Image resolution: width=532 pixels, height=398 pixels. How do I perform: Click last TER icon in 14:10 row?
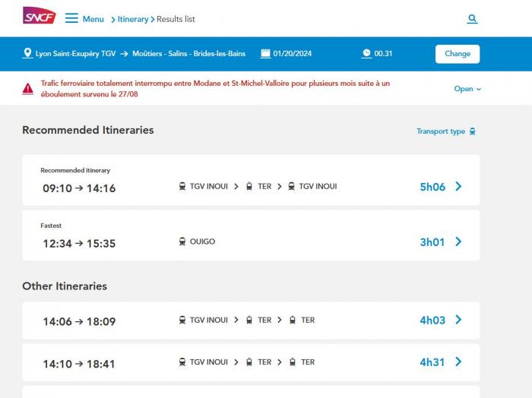[293, 362]
